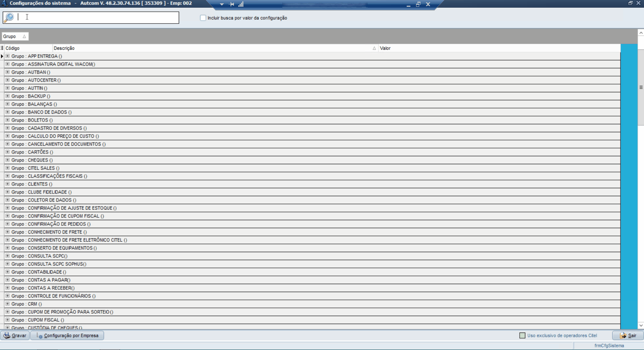The height and width of the screenshot is (350, 644).
Task: Select row CONFIRMAÇÃO DE PEDIDOS
Action: tap(313, 224)
